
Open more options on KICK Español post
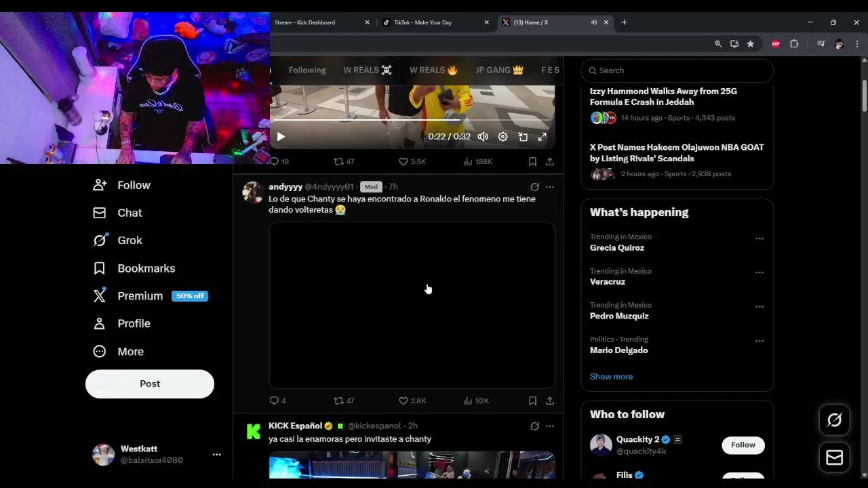(x=550, y=426)
